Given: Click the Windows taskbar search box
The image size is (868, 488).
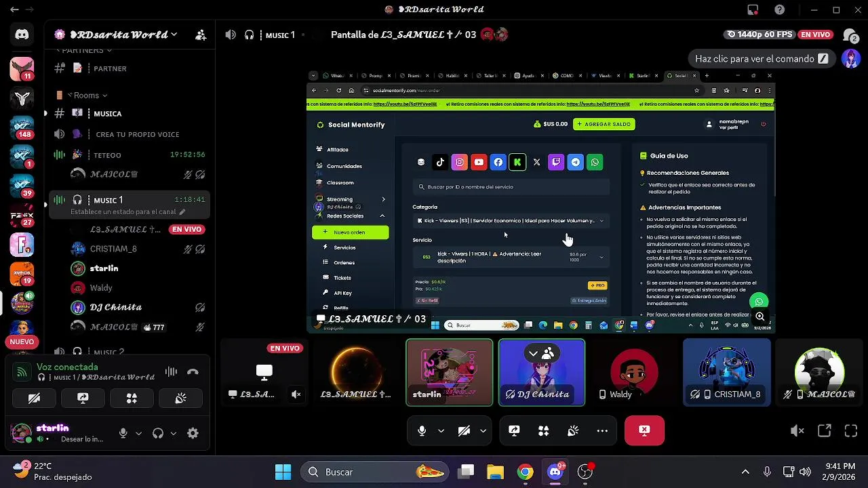Looking at the screenshot, I should point(374,472).
